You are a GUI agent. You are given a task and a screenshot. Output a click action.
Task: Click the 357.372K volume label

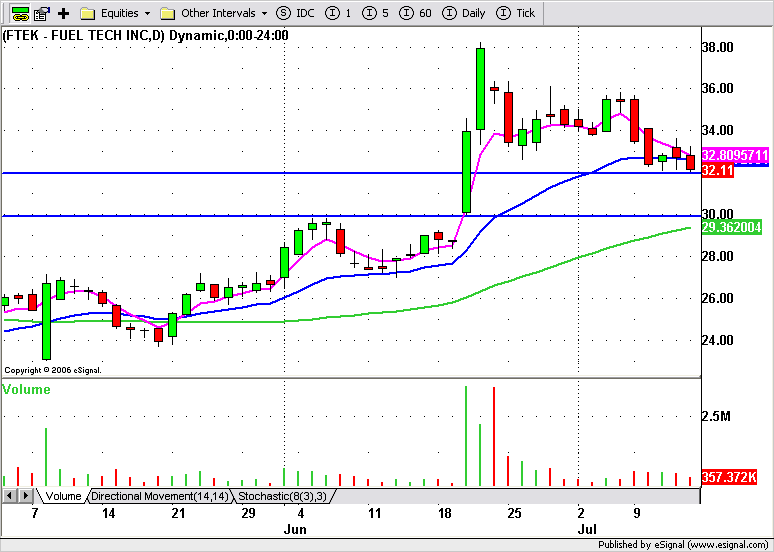(x=729, y=477)
